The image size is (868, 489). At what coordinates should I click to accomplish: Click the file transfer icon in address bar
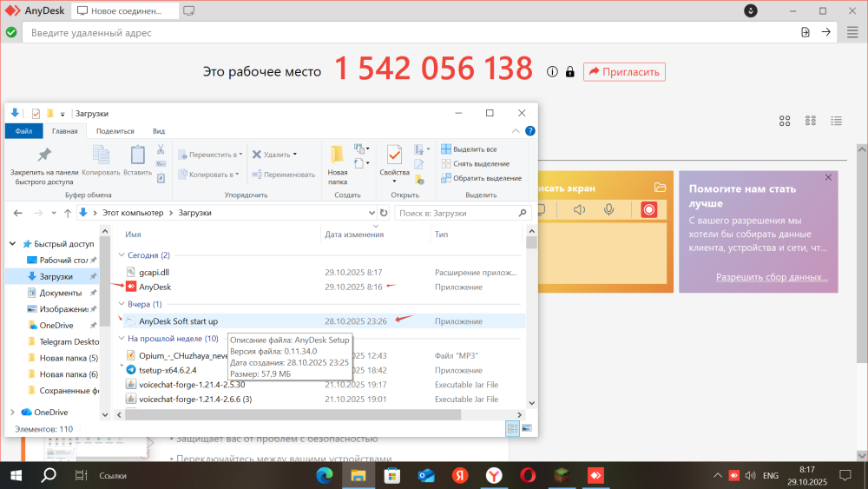[x=806, y=33]
